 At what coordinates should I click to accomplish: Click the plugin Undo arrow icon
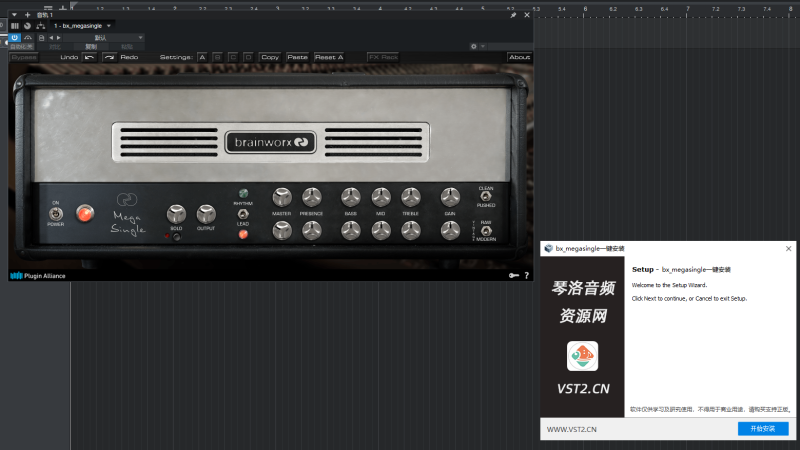tap(89, 57)
